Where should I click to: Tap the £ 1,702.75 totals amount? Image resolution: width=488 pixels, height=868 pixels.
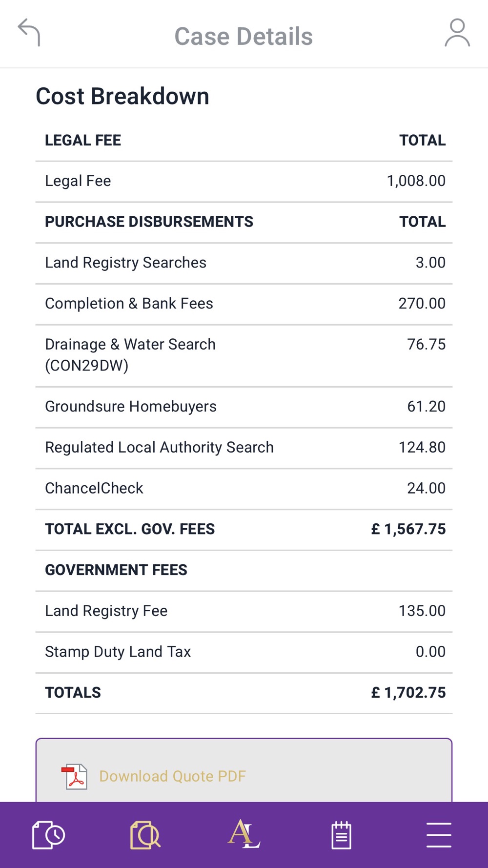pyautogui.click(x=408, y=693)
